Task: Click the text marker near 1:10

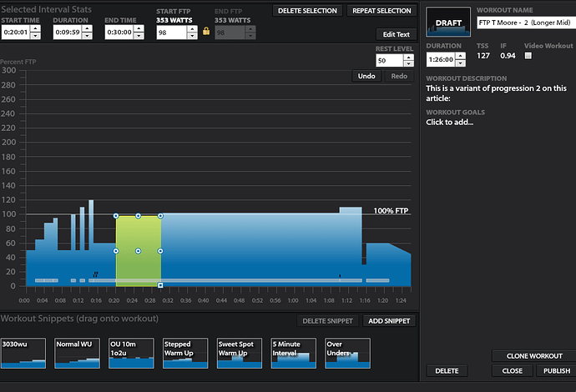Action: point(340,275)
